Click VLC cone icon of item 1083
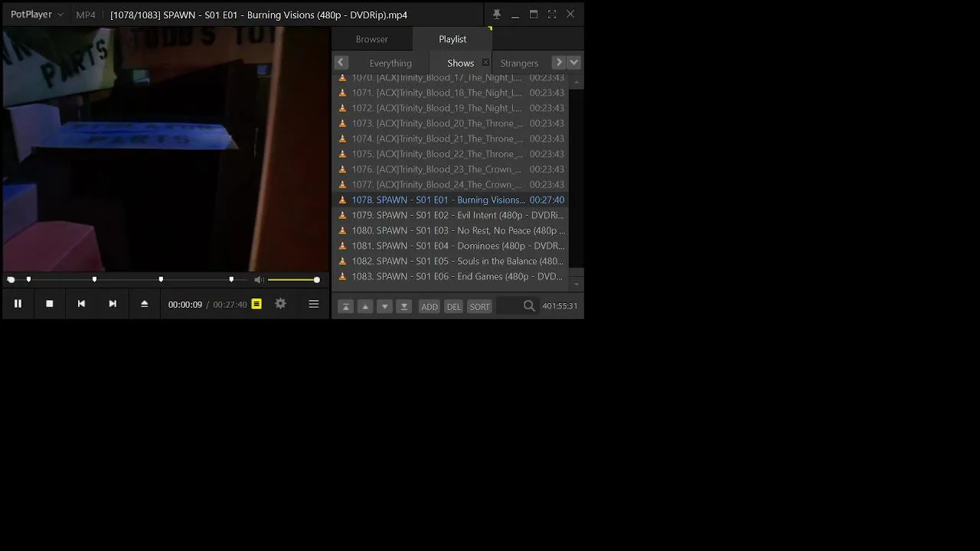Screen dimensions: 980x551 (x=342, y=276)
